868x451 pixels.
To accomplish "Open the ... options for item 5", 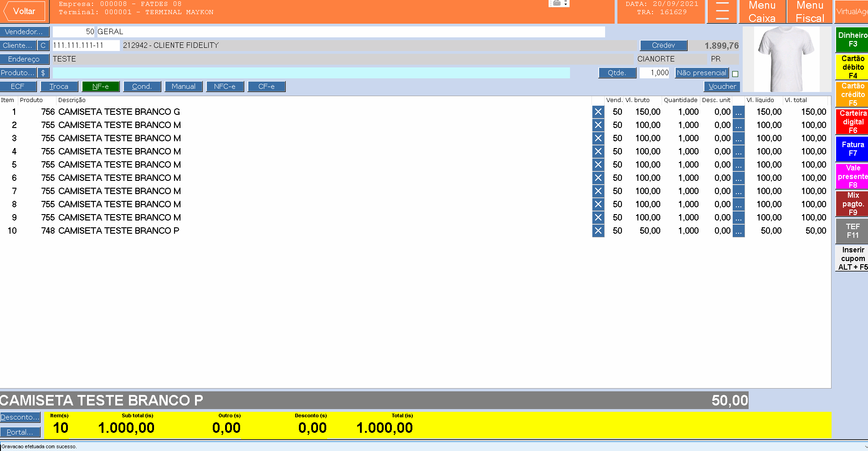I will coord(739,165).
